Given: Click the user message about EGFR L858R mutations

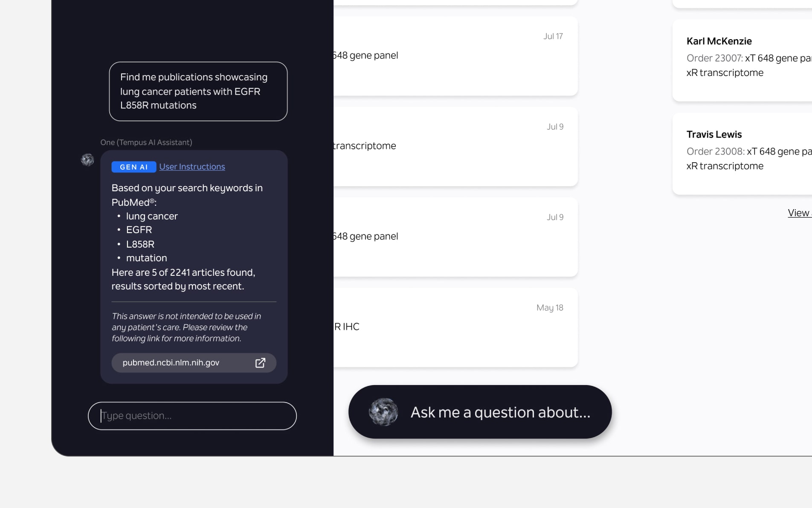Looking at the screenshot, I should tap(198, 91).
